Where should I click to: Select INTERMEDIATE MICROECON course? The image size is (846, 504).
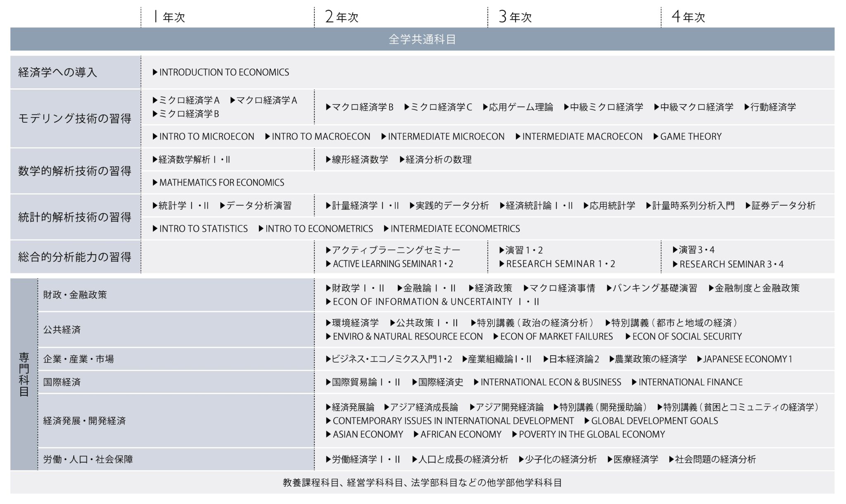(443, 137)
